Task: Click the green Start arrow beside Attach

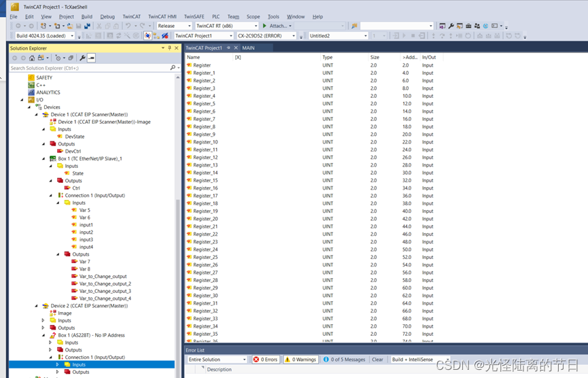Action: coord(264,26)
